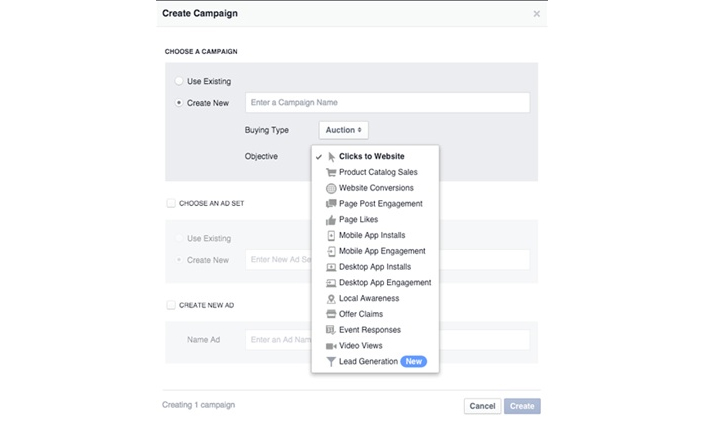Click the Mobile App Installs phone icon

(331, 236)
